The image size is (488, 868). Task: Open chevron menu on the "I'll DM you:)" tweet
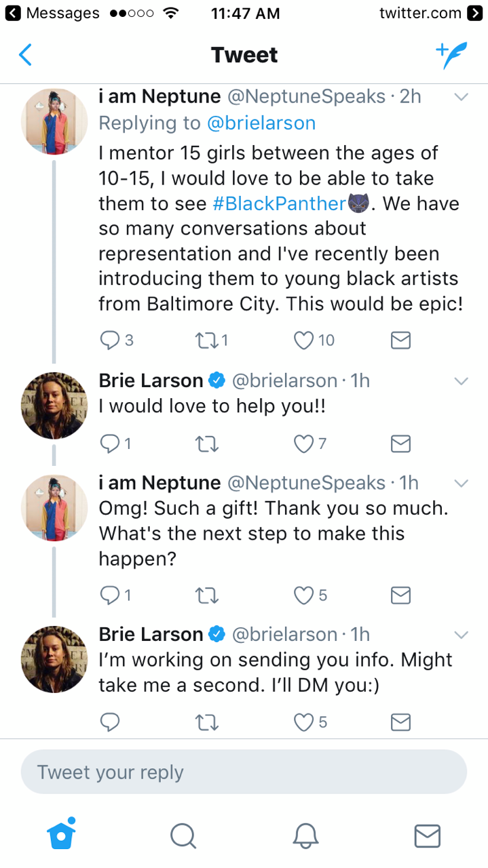[x=461, y=635]
